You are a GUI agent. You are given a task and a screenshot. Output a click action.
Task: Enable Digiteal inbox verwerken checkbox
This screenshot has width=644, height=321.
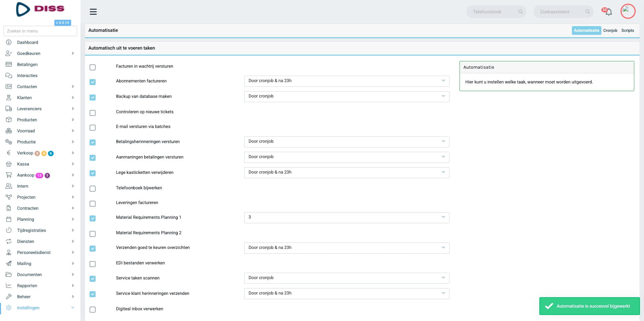point(93,310)
